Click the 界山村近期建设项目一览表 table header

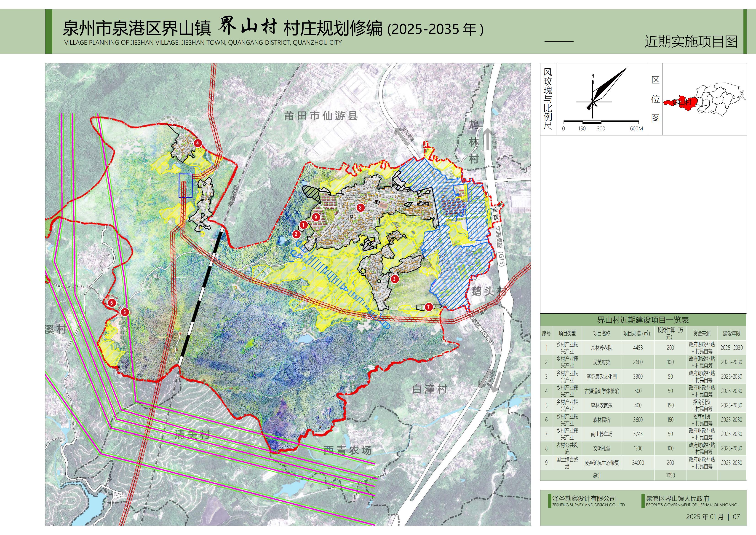click(643, 320)
